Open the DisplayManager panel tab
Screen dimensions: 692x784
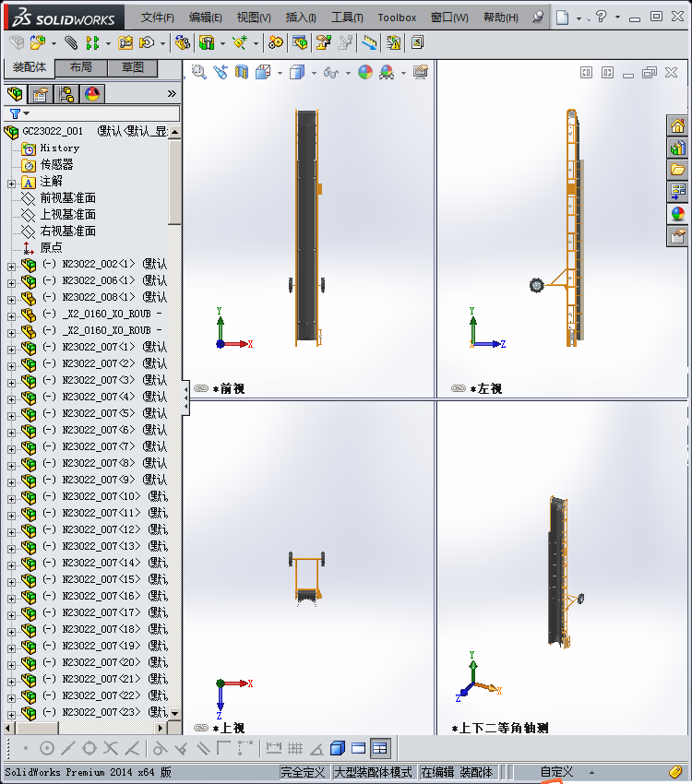(x=92, y=94)
